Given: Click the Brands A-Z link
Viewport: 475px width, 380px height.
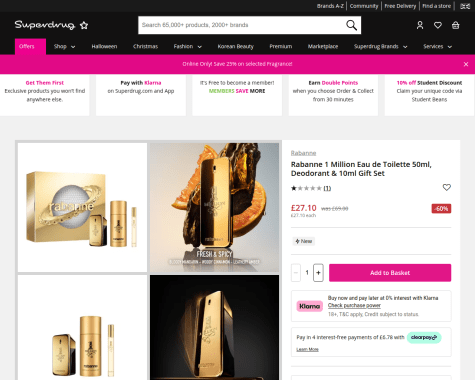Looking at the screenshot, I should pyautogui.click(x=330, y=6).
